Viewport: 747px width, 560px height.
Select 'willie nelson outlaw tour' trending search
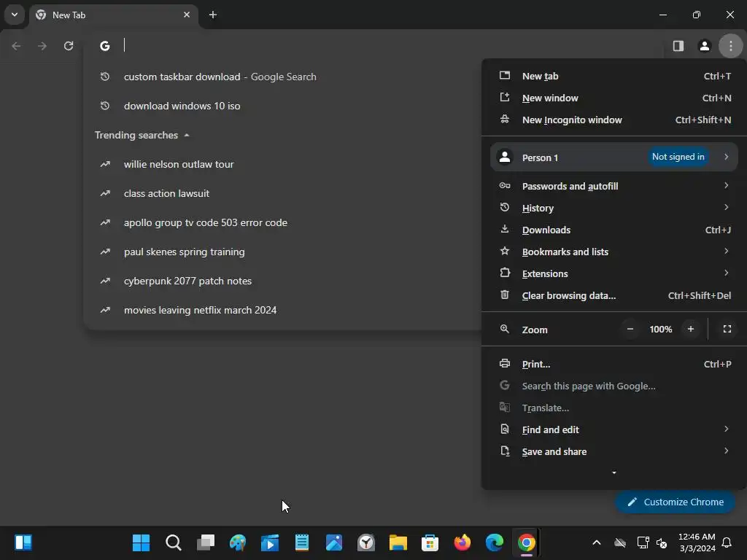point(282,164)
